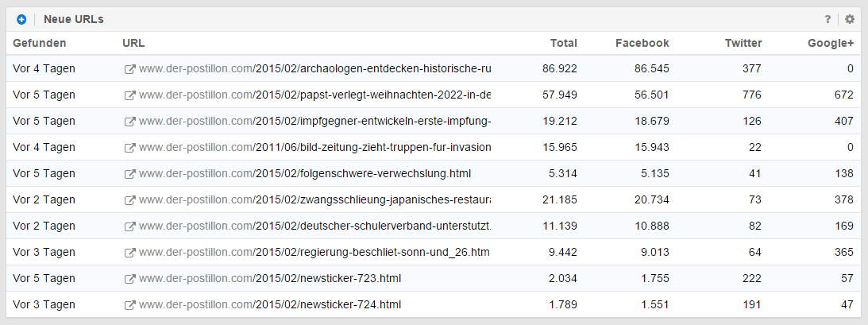Click the Gefunden column header
Image resolution: width=868 pixels, height=325 pixels.
click(x=40, y=43)
